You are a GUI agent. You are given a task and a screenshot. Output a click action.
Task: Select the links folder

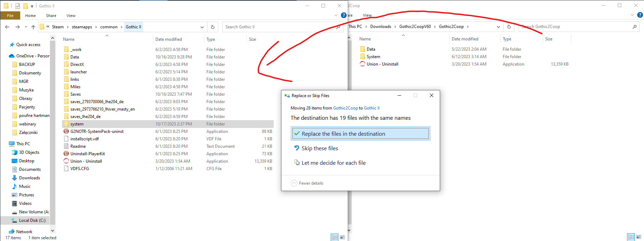74,79
